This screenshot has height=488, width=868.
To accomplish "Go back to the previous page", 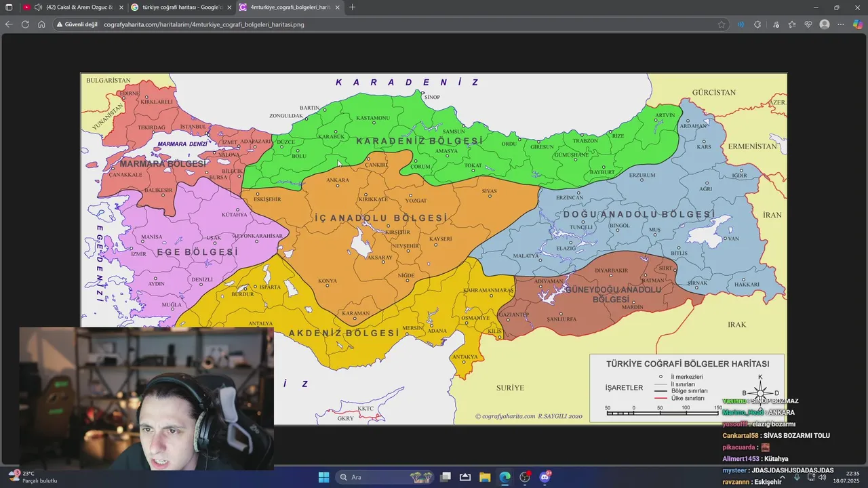I will (x=9, y=24).
